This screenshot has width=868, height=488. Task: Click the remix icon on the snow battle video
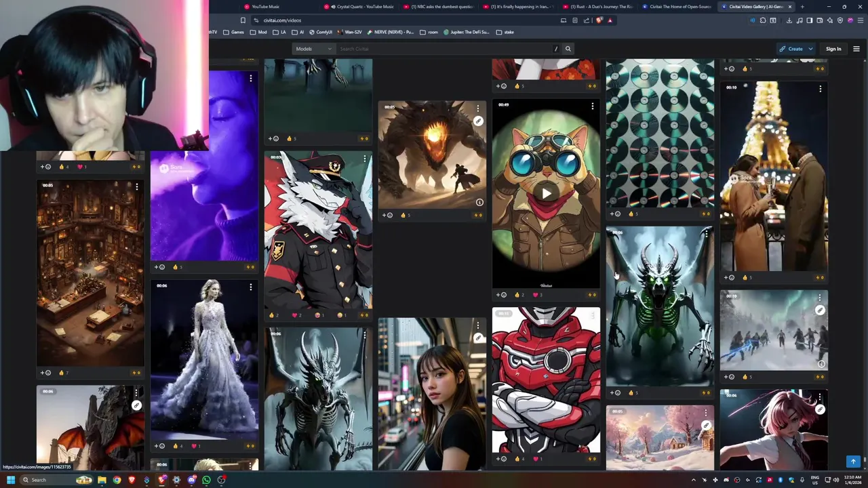820,310
